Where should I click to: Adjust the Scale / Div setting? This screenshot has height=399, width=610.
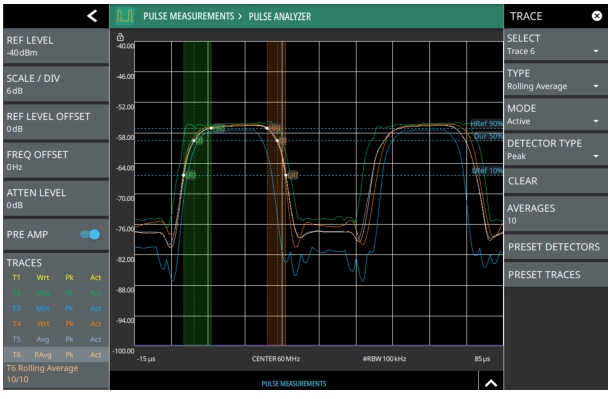pyautogui.click(x=56, y=84)
